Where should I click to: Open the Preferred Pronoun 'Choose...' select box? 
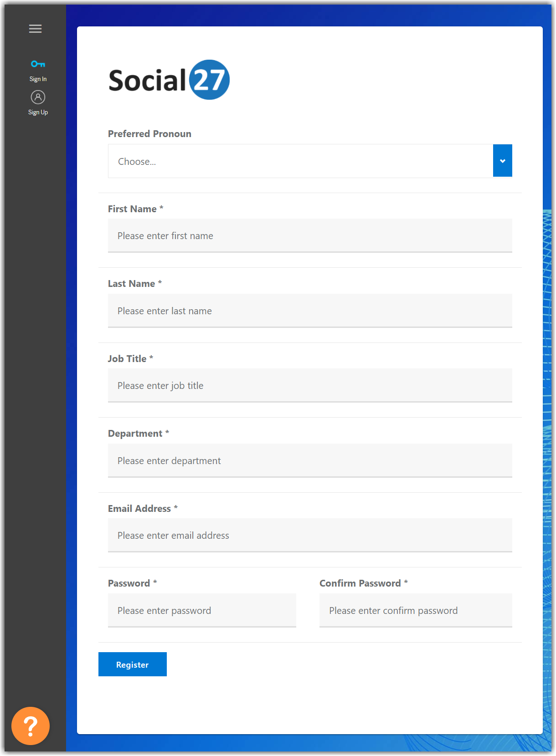click(300, 161)
